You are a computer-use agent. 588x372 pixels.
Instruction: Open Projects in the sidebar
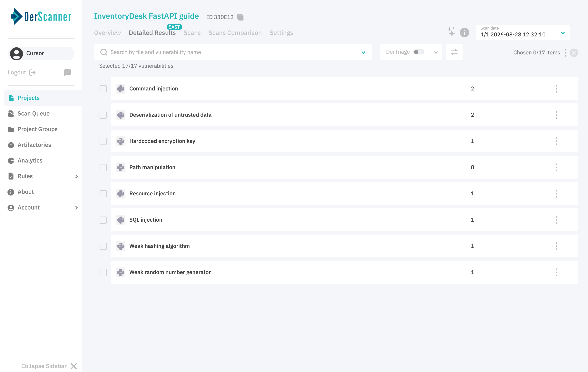(43, 98)
